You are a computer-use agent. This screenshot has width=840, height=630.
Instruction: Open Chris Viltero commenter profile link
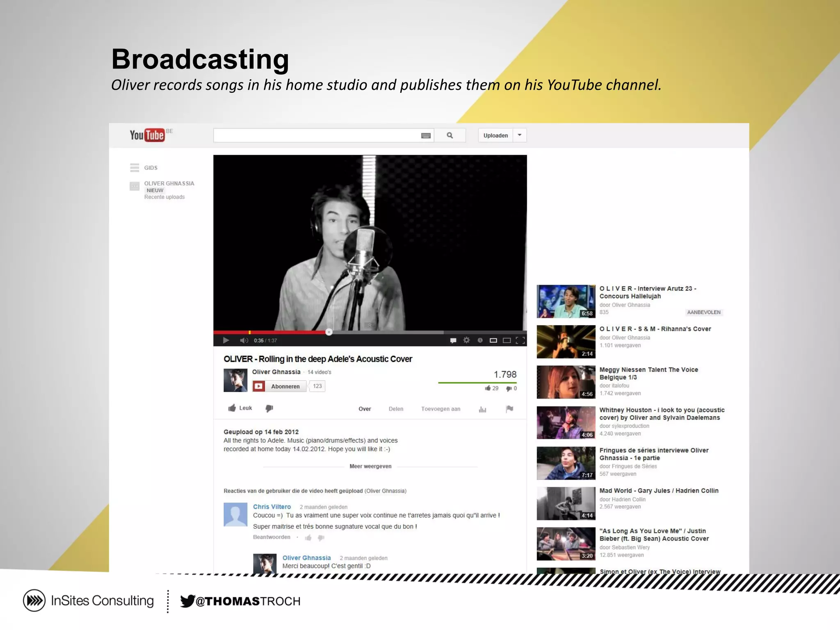click(272, 507)
